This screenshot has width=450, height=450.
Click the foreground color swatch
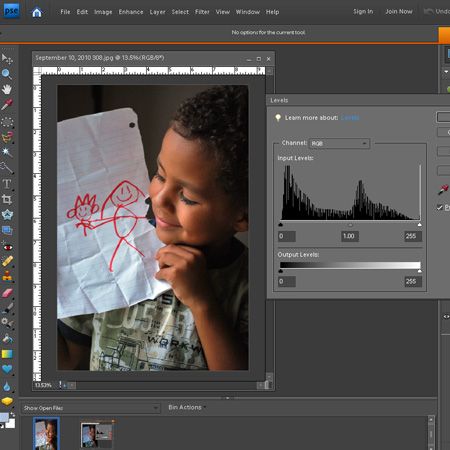[x=4, y=418]
